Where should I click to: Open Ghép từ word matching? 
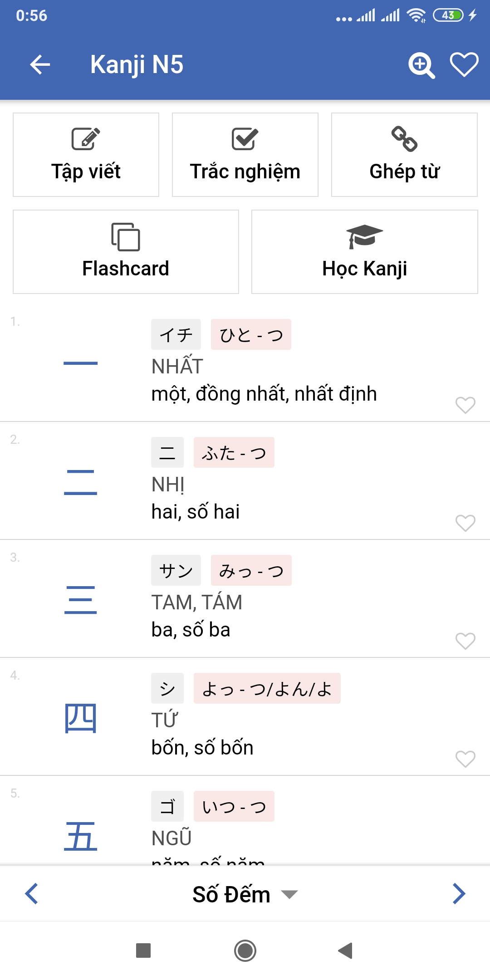(404, 155)
